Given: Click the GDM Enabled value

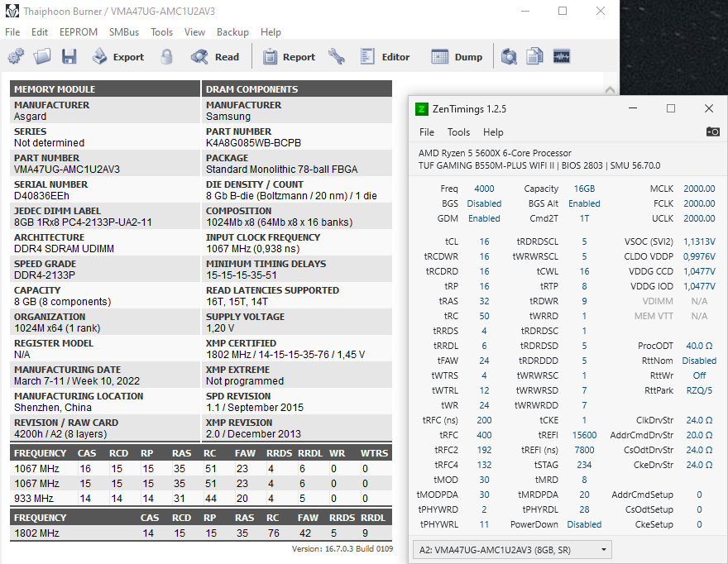Looking at the screenshot, I should tap(484, 218).
